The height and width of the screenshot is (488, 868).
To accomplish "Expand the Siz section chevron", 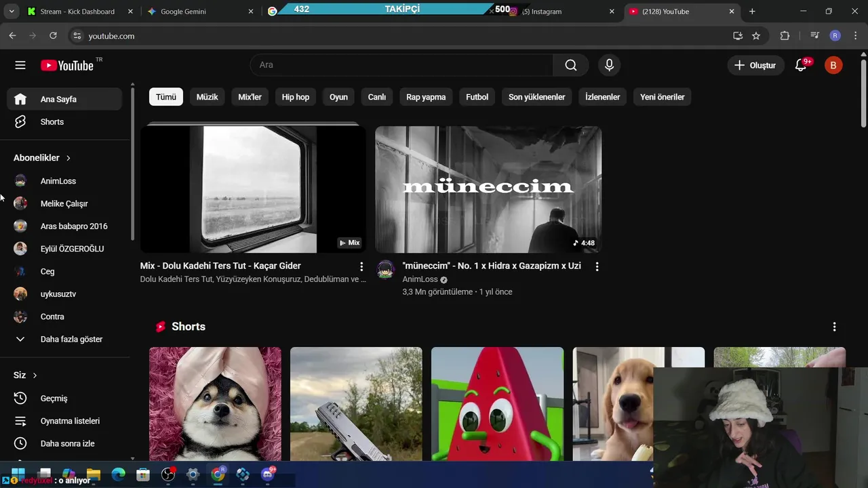I will tap(35, 375).
